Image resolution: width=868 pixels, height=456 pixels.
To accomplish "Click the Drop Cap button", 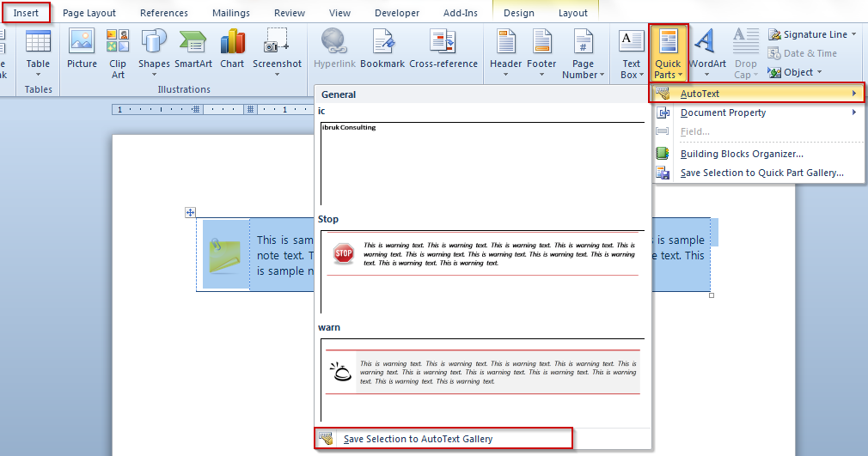I will point(746,54).
